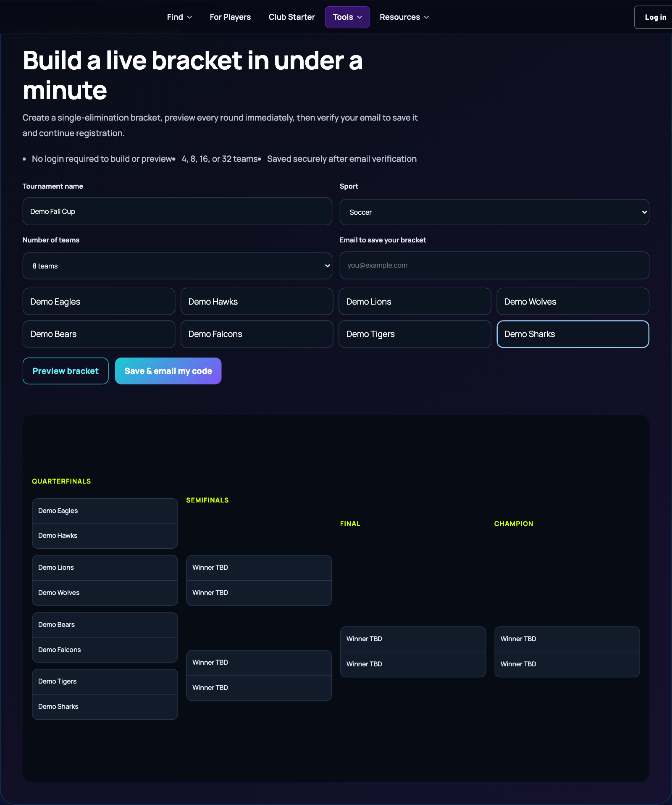This screenshot has height=805, width=672.
Task: Select Demo Hawks in quarterfinals bracket
Action: tap(105, 536)
